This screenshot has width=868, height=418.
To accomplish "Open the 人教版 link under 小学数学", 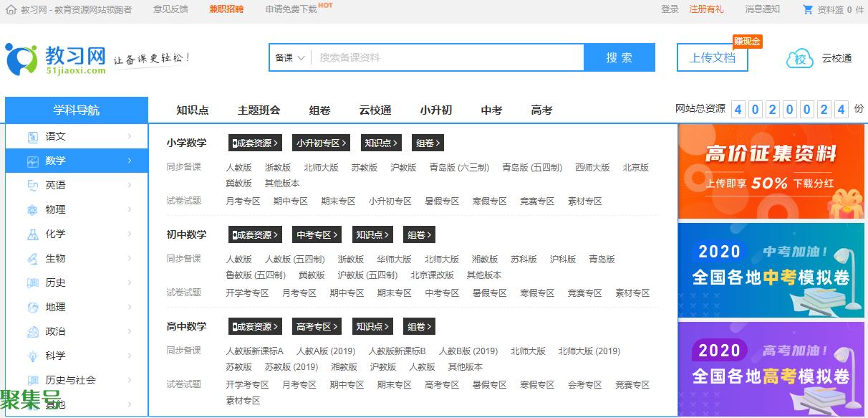I will tap(238, 168).
